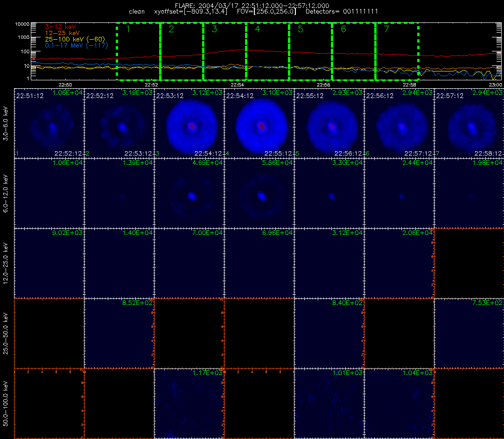Open the 25.0-50.0 keV image with peak 8.52E+02
Image resolution: width=504 pixels, height=439 pixels.
[x=119, y=333]
